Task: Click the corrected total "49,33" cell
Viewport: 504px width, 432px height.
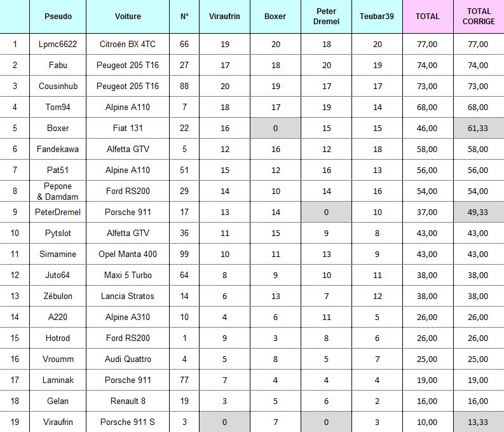Action: coord(479,212)
